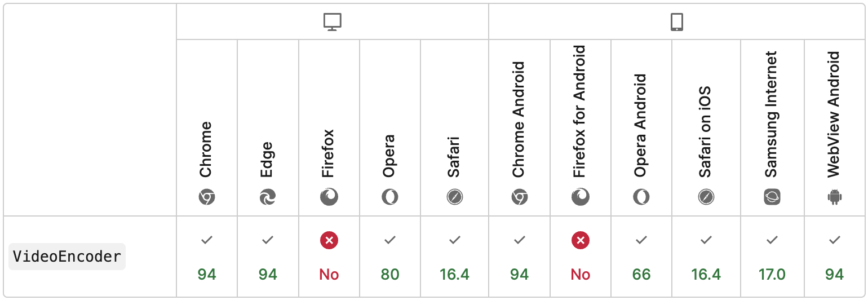
Task: Open the VideoEncoder feature link
Action: 67,257
